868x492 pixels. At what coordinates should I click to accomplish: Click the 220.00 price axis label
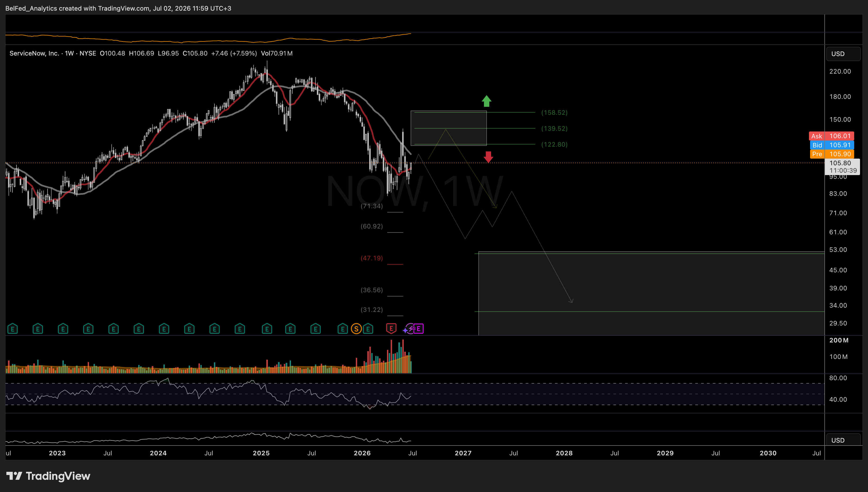click(x=840, y=71)
